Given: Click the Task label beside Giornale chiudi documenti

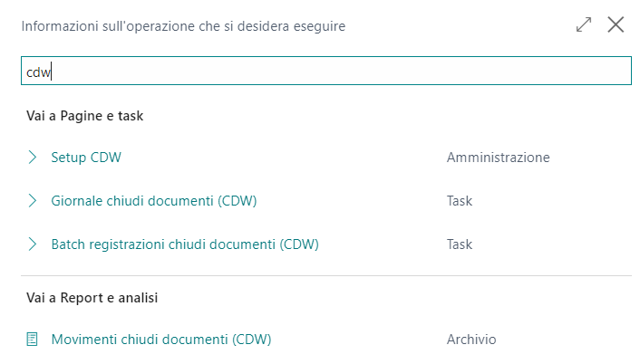Looking at the screenshot, I should [460, 201].
